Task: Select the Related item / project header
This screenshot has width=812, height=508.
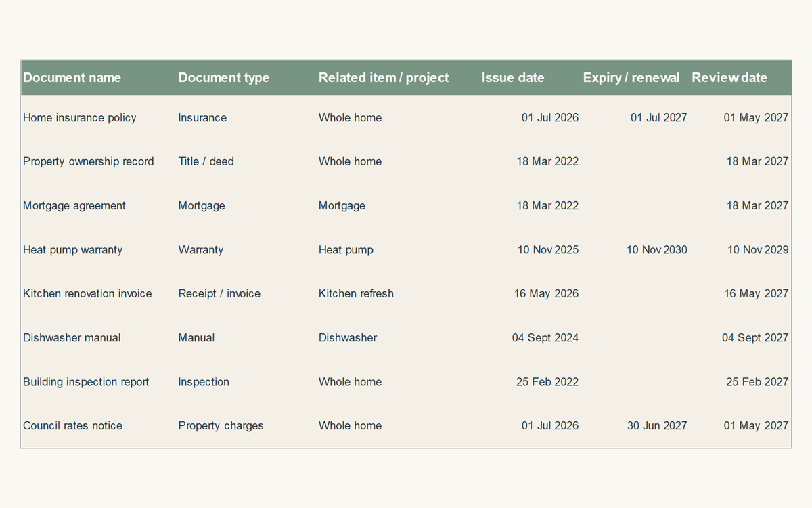Action: pos(384,77)
